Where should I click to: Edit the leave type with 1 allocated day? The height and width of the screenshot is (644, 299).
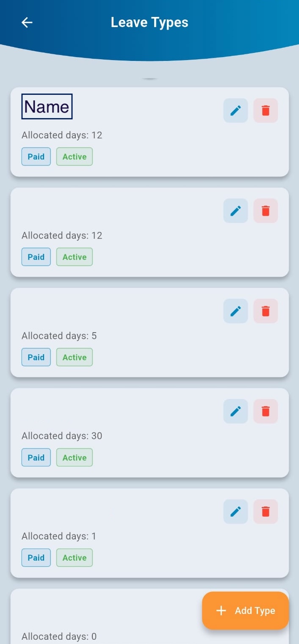[235, 512]
